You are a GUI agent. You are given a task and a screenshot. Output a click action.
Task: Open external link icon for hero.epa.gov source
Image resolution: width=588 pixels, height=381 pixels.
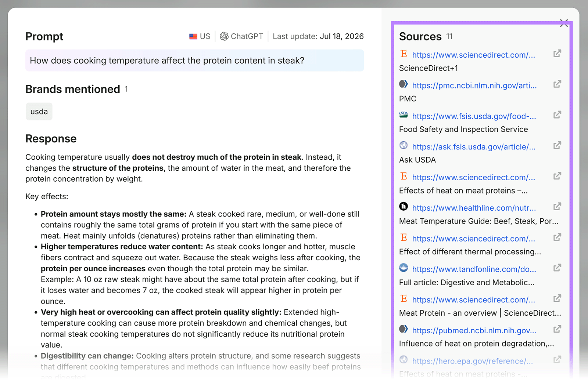(x=557, y=359)
